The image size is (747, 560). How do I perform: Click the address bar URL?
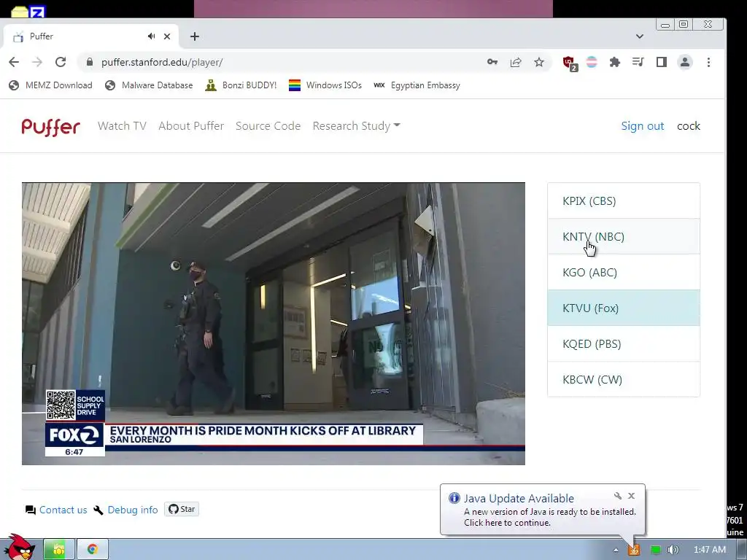(x=162, y=62)
